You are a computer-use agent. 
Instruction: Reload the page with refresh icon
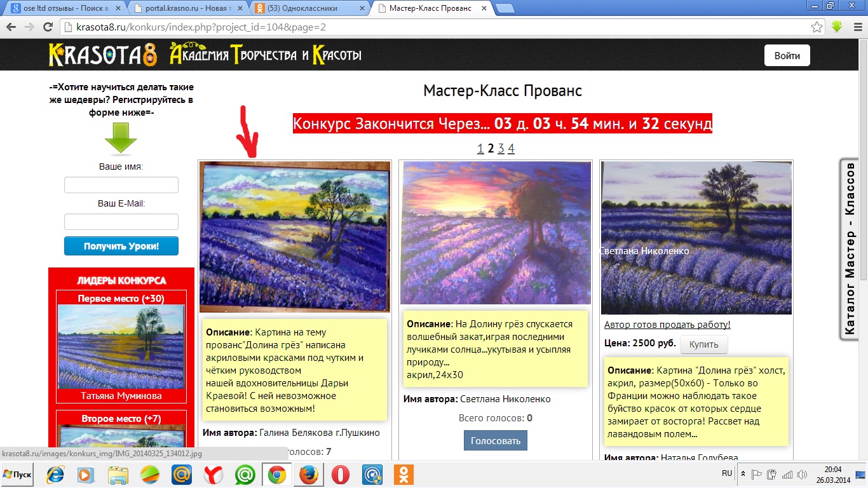(48, 27)
